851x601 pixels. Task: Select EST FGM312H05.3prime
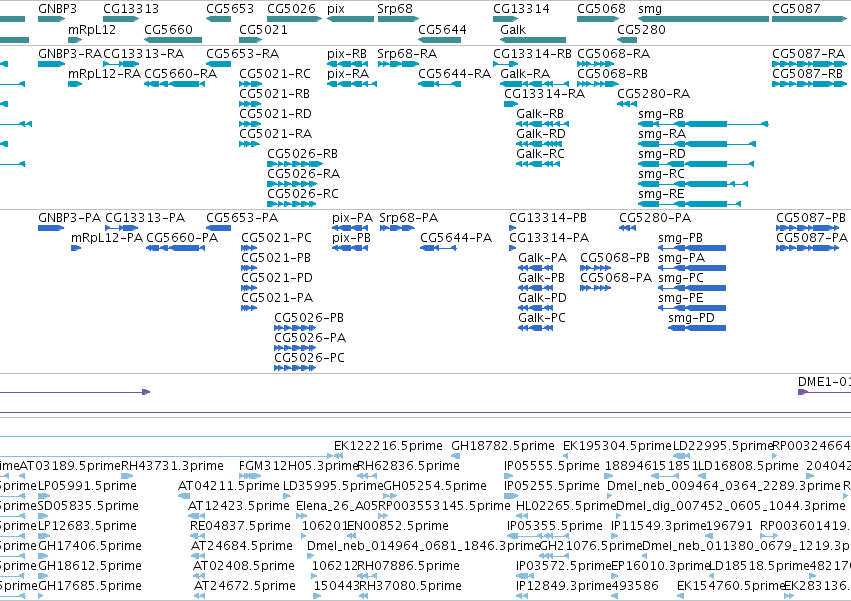pos(298,466)
